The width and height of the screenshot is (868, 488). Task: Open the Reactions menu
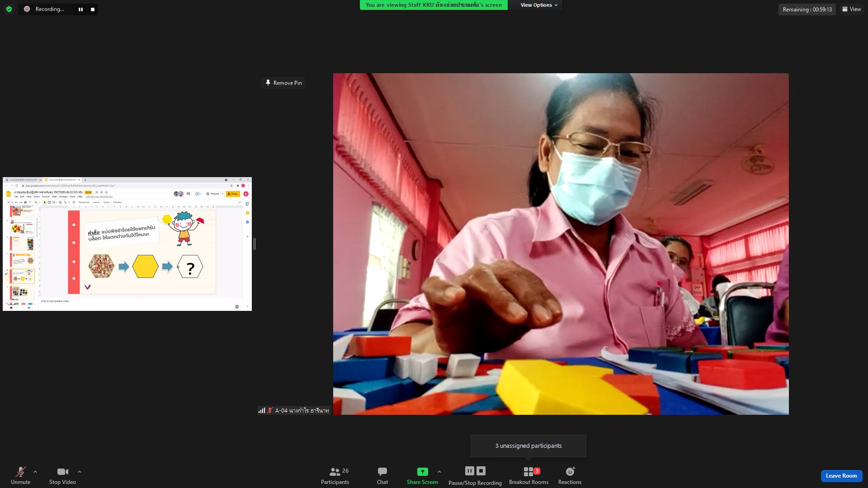570,475
